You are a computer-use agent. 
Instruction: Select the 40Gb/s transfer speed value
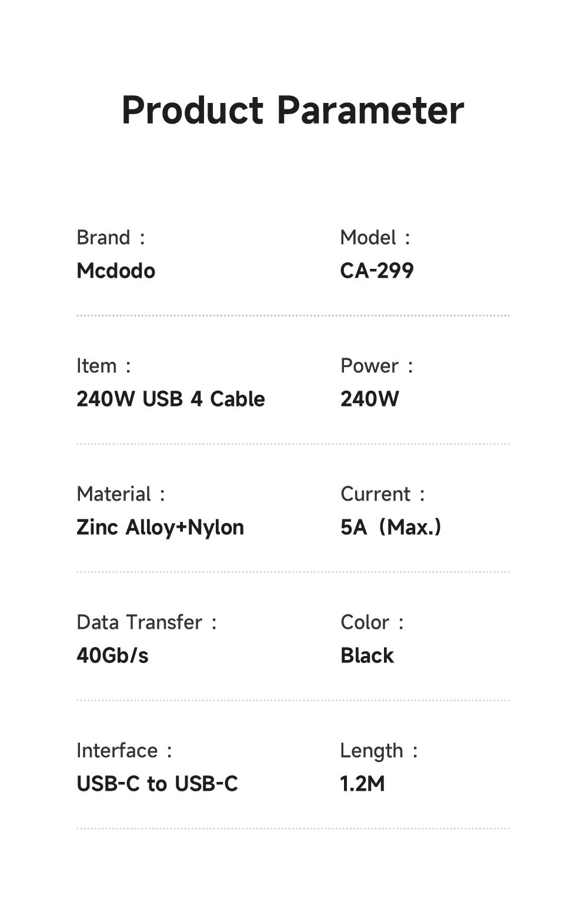point(112,655)
